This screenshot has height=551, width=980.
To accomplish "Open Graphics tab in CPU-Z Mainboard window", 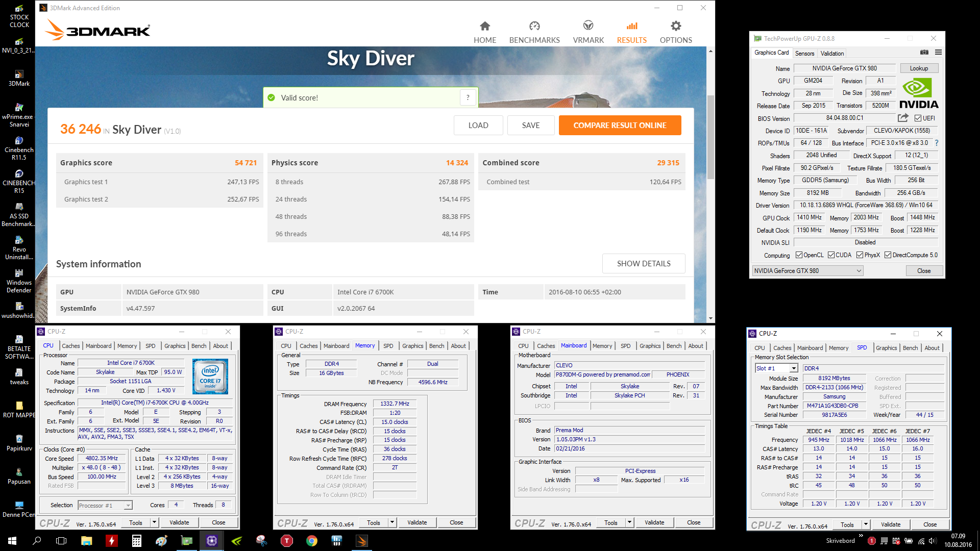I will (650, 346).
